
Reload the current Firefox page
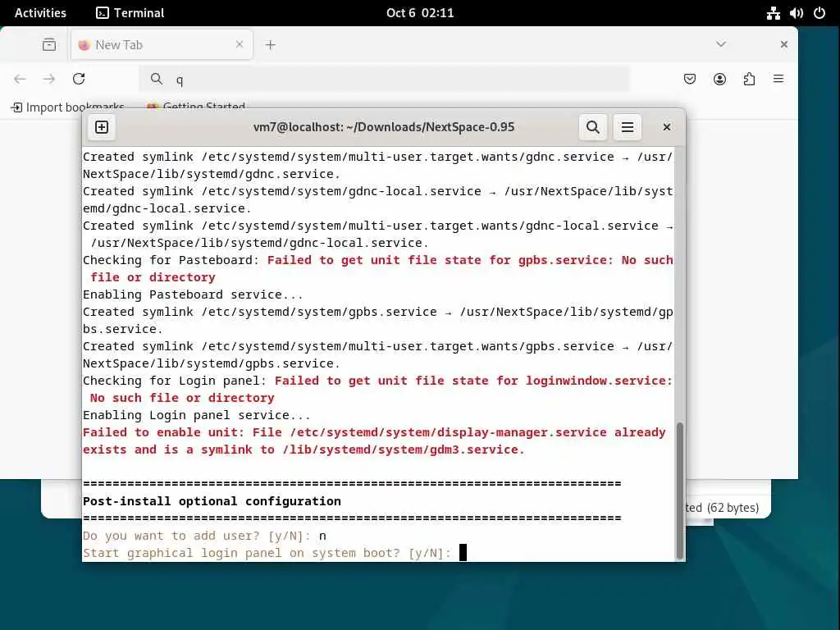[79, 80]
